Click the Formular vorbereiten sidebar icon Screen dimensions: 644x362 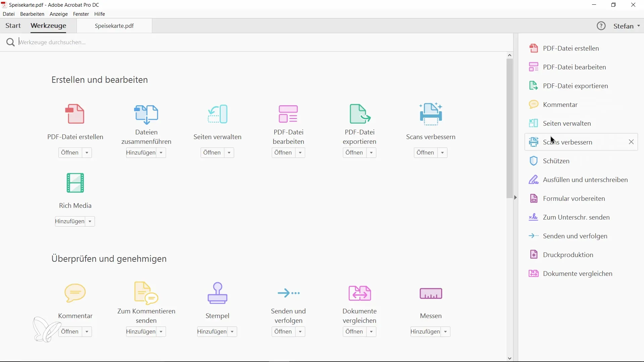coord(533,198)
